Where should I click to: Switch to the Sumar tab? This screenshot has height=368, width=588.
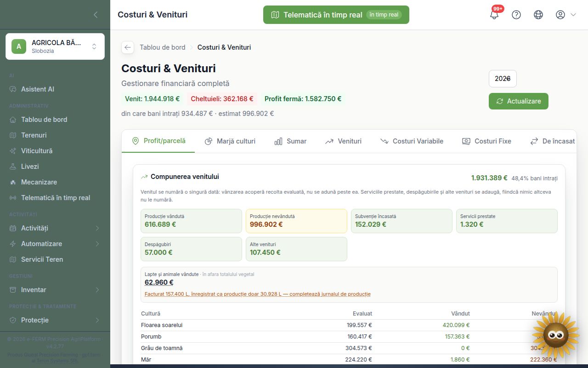[290, 141]
